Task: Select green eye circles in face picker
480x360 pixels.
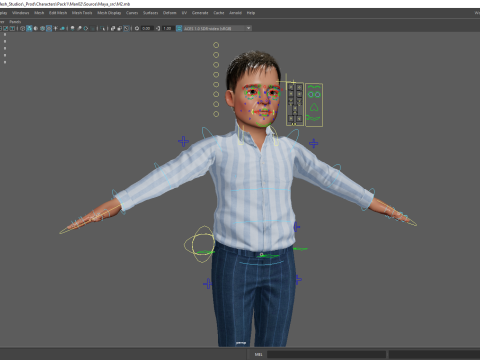Action: tap(314, 95)
